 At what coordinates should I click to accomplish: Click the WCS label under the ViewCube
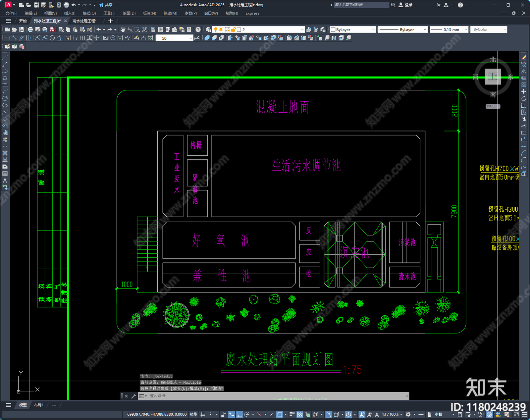[493, 106]
